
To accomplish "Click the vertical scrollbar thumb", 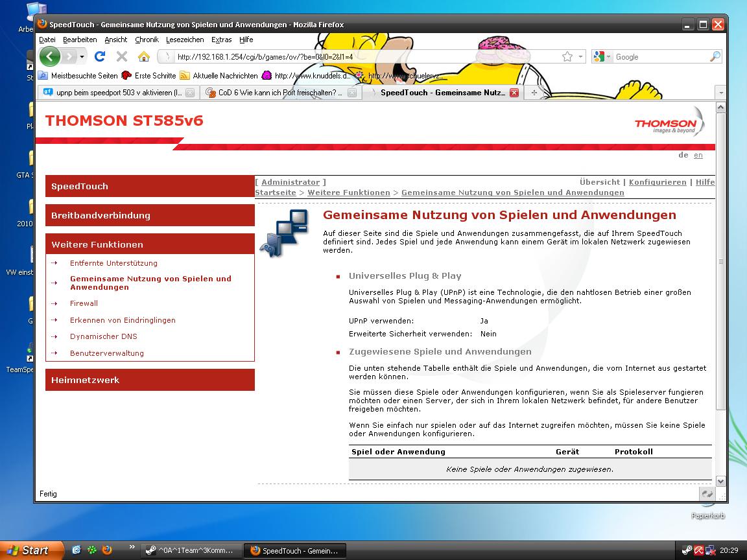I will 721,261.
